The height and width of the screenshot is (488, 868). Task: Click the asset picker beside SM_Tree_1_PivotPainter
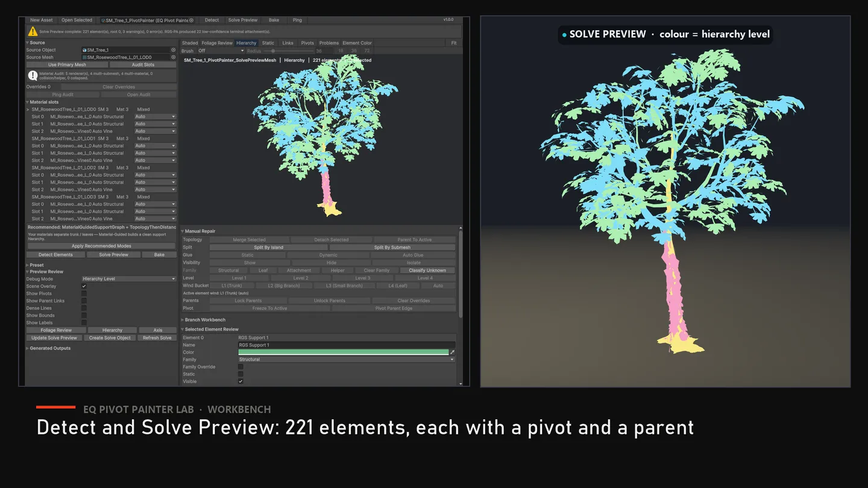tap(191, 20)
